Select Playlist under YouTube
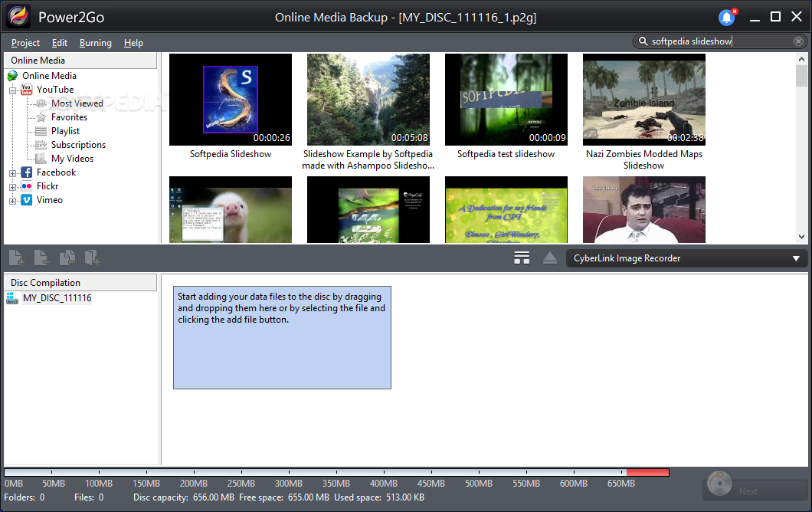 pyautogui.click(x=65, y=131)
